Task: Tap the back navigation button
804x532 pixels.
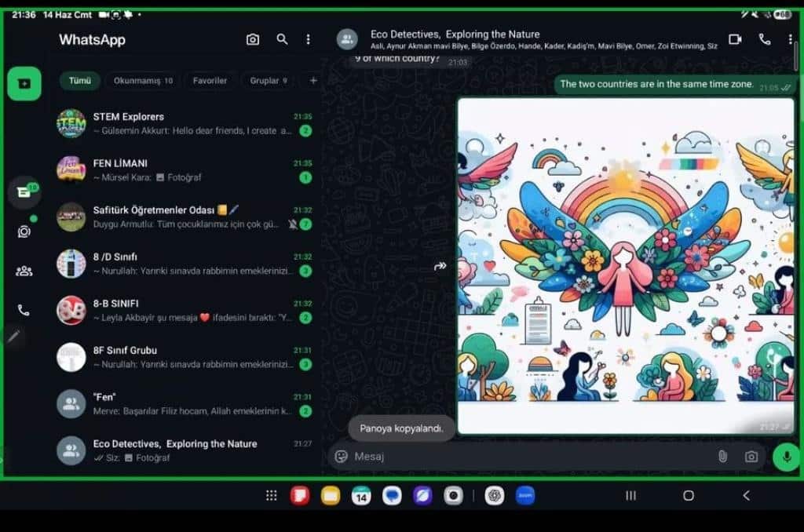Action: (747, 496)
